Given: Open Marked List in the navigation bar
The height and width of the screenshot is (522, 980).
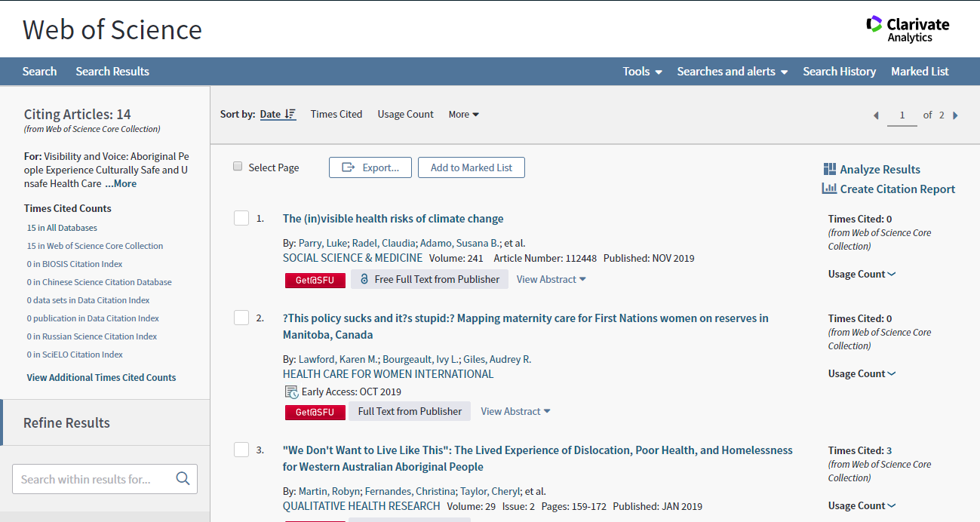Looking at the screenshot, I should coord(920,71).
